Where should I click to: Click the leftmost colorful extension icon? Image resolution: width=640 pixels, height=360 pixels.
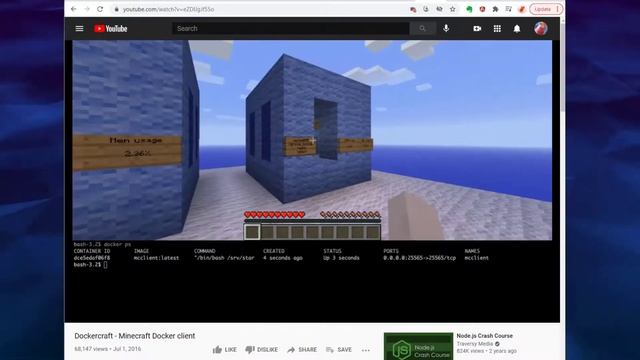point(413,9)
